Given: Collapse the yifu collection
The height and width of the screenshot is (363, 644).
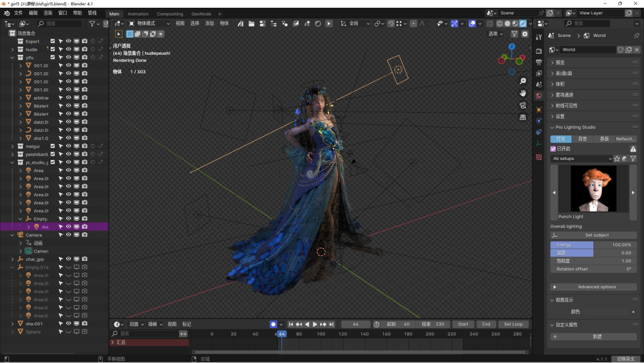Looking at the screenshot, I should click(x=13, y=57).
